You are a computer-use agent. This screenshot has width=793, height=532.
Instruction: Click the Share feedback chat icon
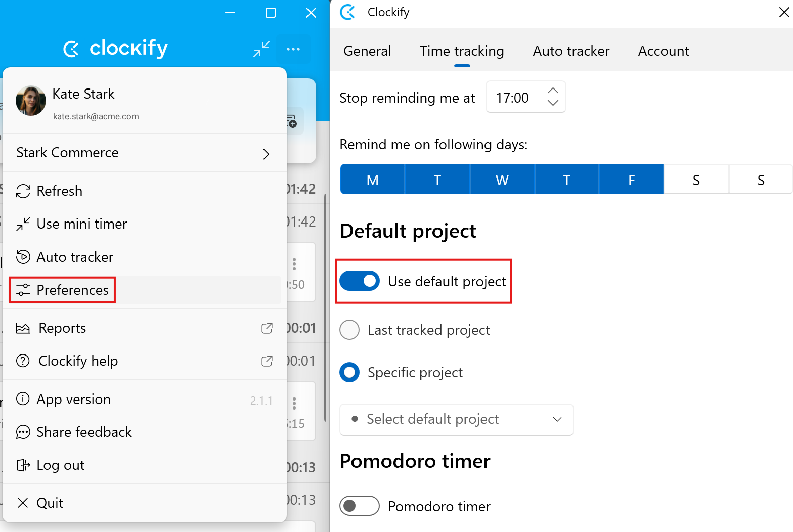click(23, 432)
